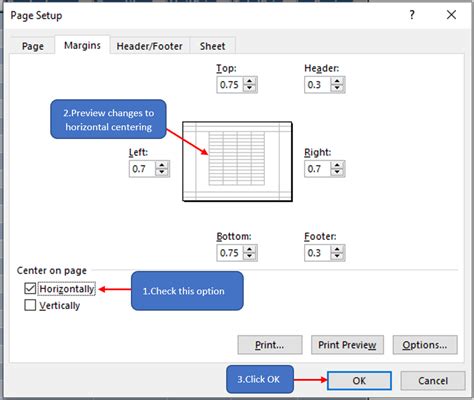This screenshot has width=474, height=400.
Task: Enable the Vertically checkbox
Action: (x=30, y=305)
